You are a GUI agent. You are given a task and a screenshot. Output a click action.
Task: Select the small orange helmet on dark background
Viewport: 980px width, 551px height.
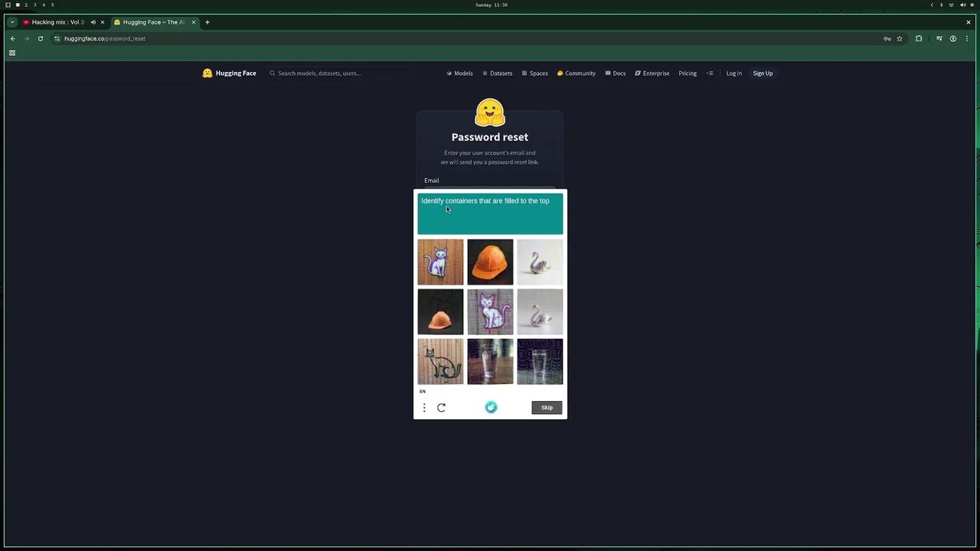pos(440,311)
